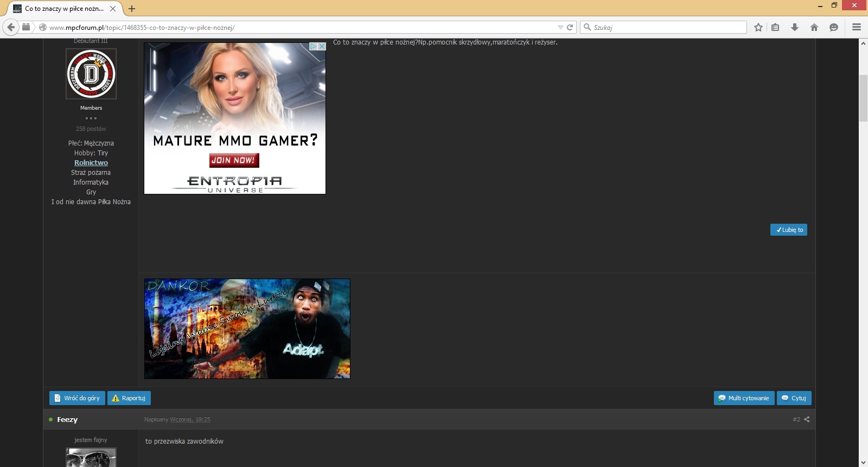Viewport: 868px width, 467px height.
Task: Click the Raportuj report button
Action: (x=129, y=398)
